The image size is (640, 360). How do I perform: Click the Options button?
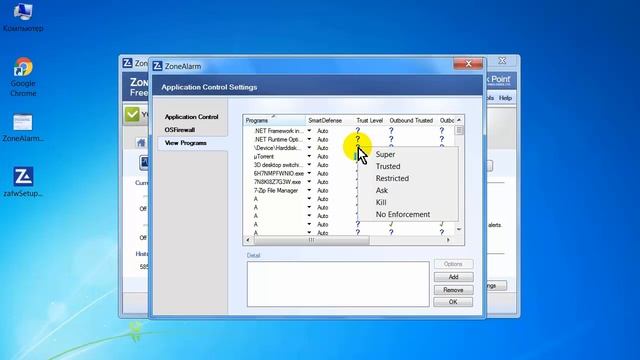453,264
